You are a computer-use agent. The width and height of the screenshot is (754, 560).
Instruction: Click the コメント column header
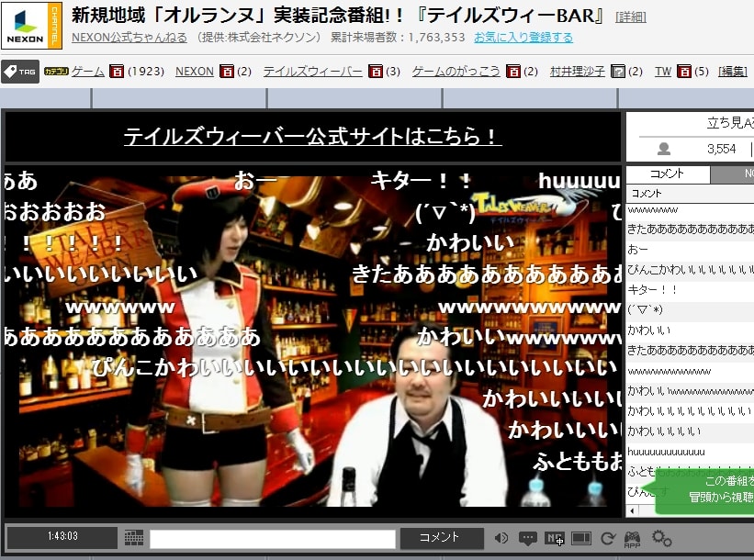pyautogui.click(x=690, y=193)
